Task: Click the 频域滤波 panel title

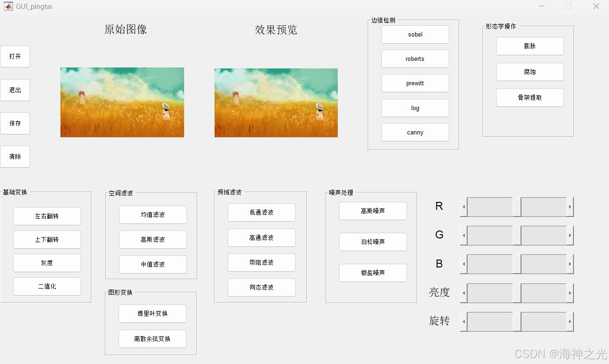Action: [x=230, y=192]
